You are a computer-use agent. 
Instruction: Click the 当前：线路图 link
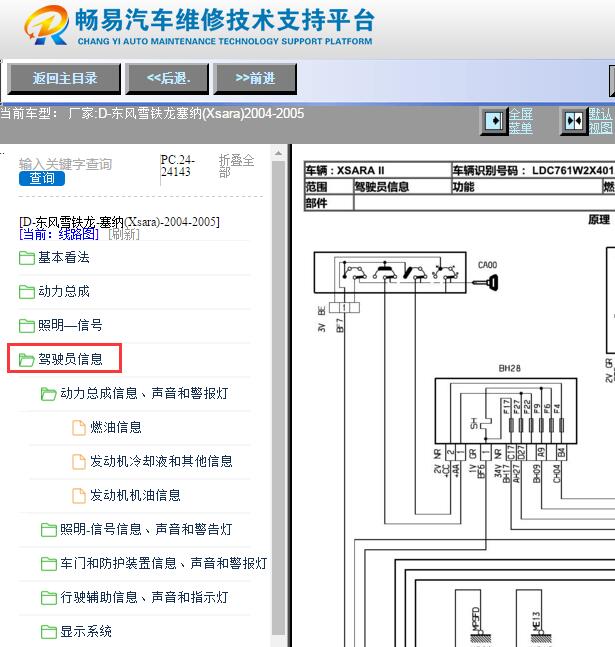pos(59,234)
